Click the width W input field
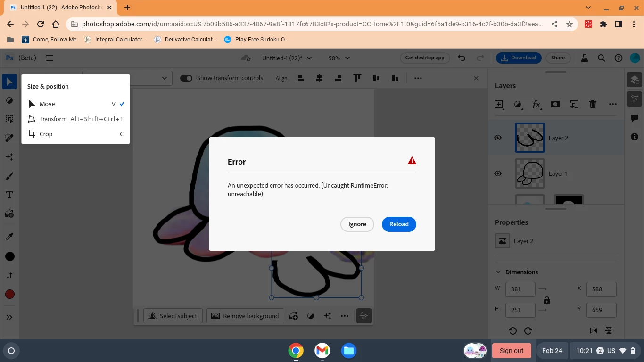This screenshot has height=362, width=644. 520,289
